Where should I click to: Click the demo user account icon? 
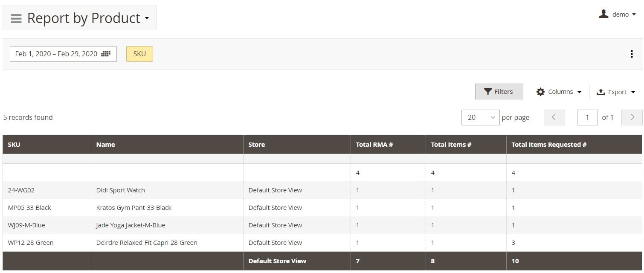(x=603, y=14)
